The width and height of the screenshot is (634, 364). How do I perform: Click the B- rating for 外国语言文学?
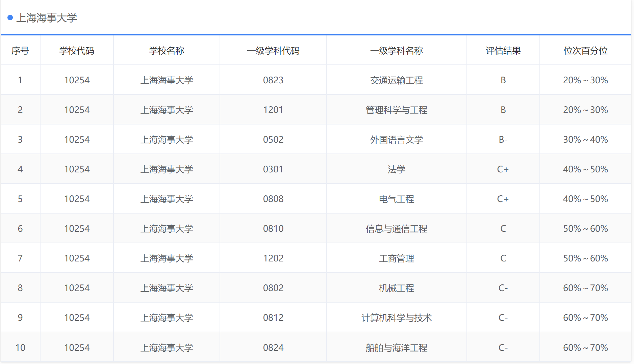[x=503, y=139]
